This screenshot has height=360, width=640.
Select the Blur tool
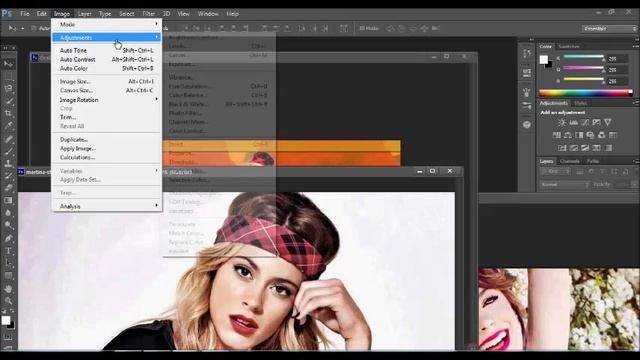coord(8,213)
